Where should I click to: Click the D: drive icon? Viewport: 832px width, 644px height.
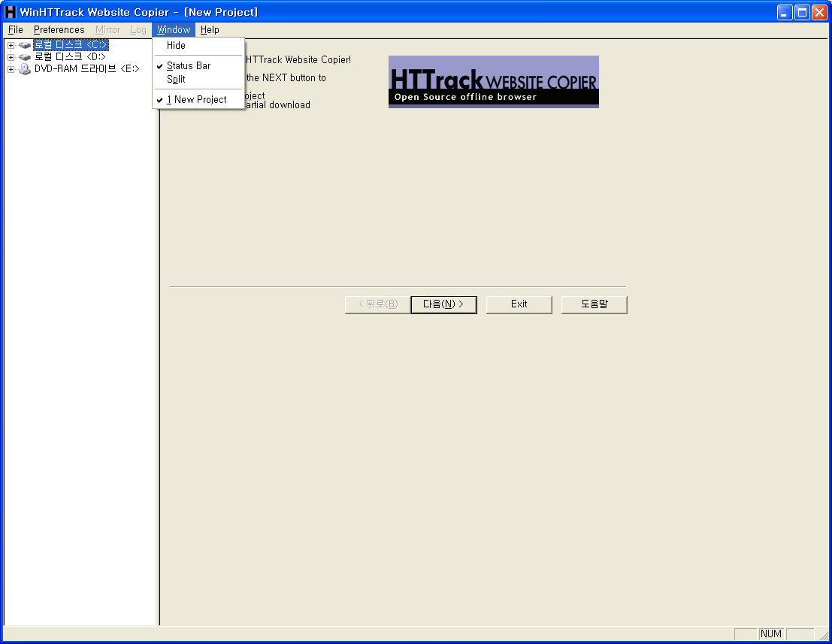coord(24,57)
